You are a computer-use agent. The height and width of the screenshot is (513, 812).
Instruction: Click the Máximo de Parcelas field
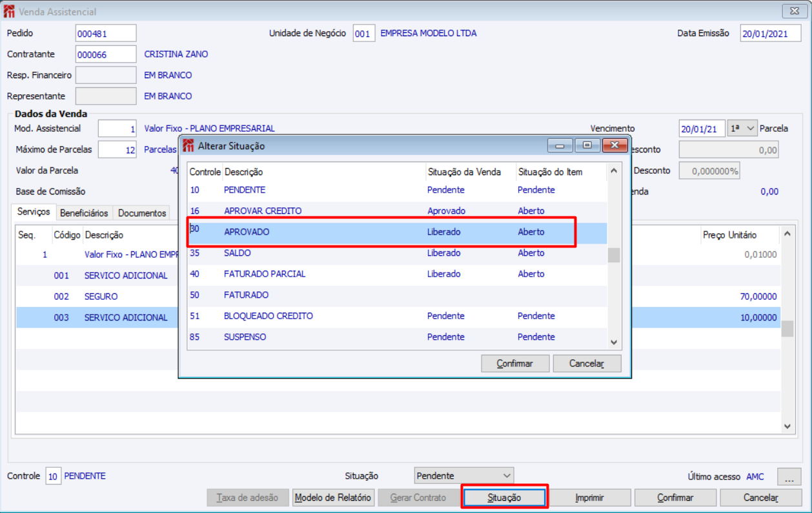click(x=117, y=149)
